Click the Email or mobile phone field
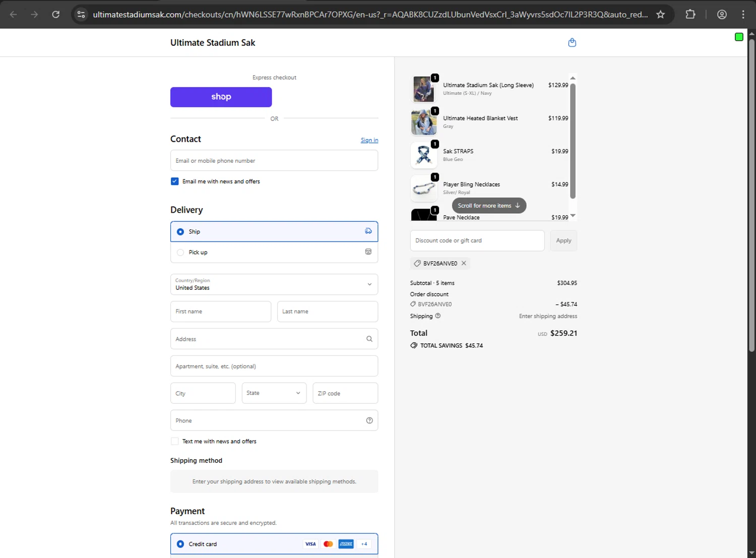The width and height of the screenshot is (756, 558). pos(274,160)
